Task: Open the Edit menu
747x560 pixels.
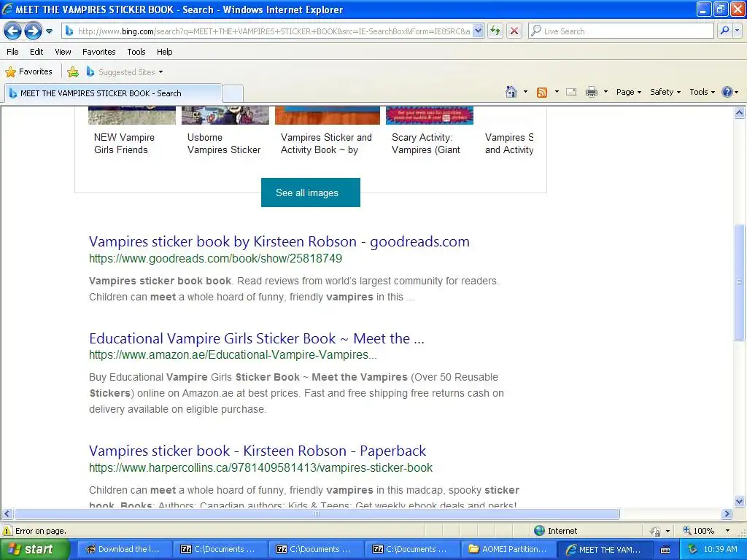Action: pos(36,52)
